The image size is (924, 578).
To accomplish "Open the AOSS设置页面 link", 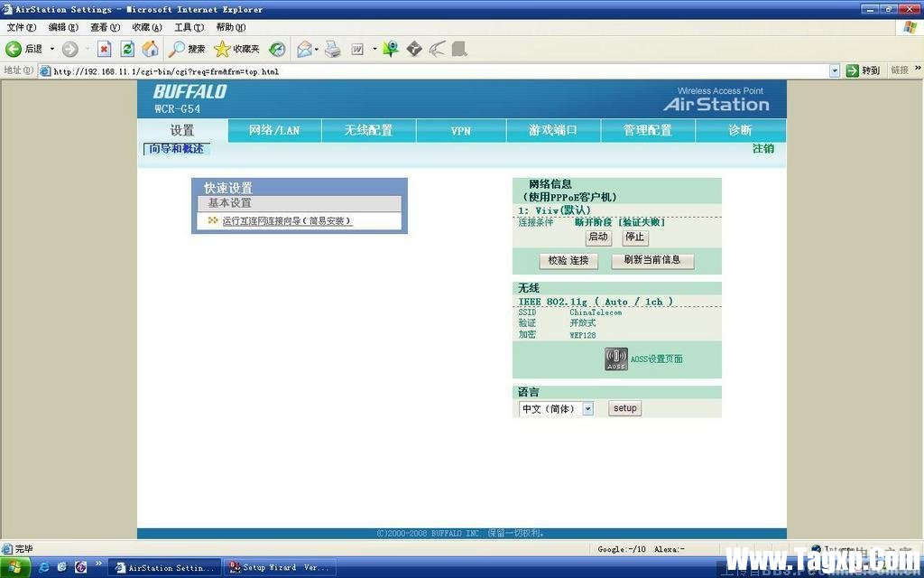I will click(657, 359).
